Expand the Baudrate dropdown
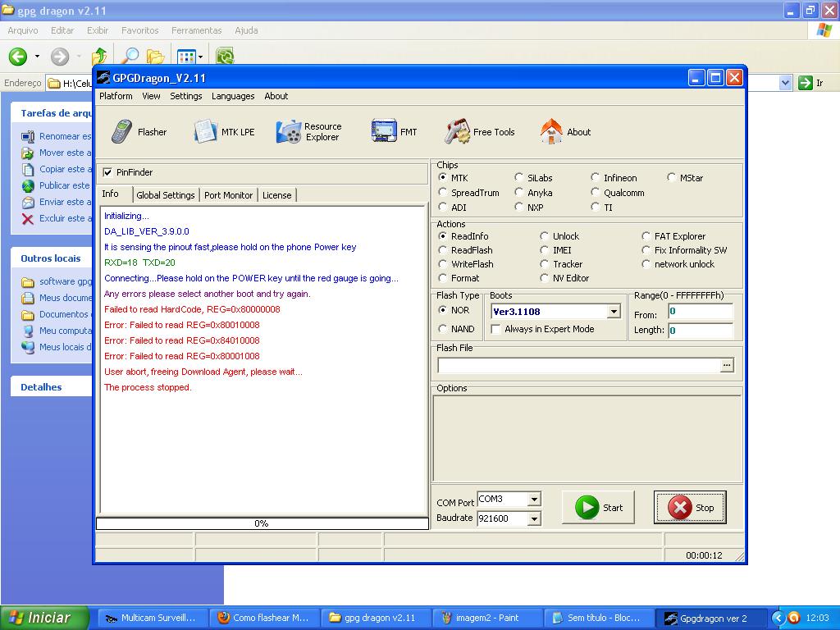The image size is (840, 630). tap(534, 518)
